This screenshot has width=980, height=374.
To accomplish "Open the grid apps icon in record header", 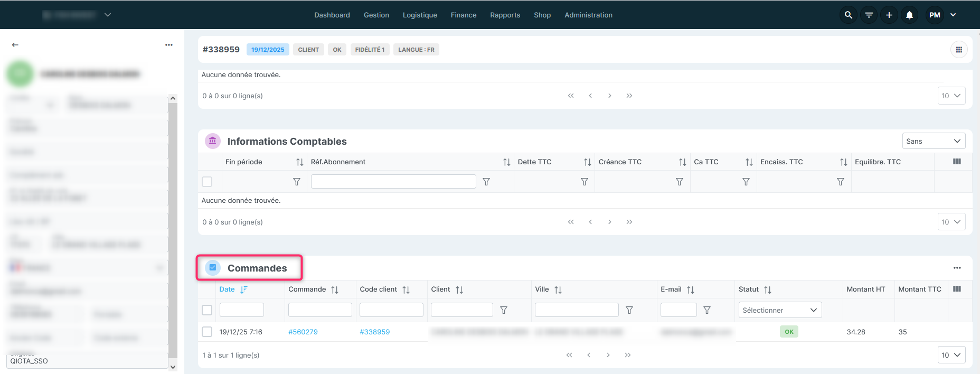I will pyautogui.click(x=959, y=50).
